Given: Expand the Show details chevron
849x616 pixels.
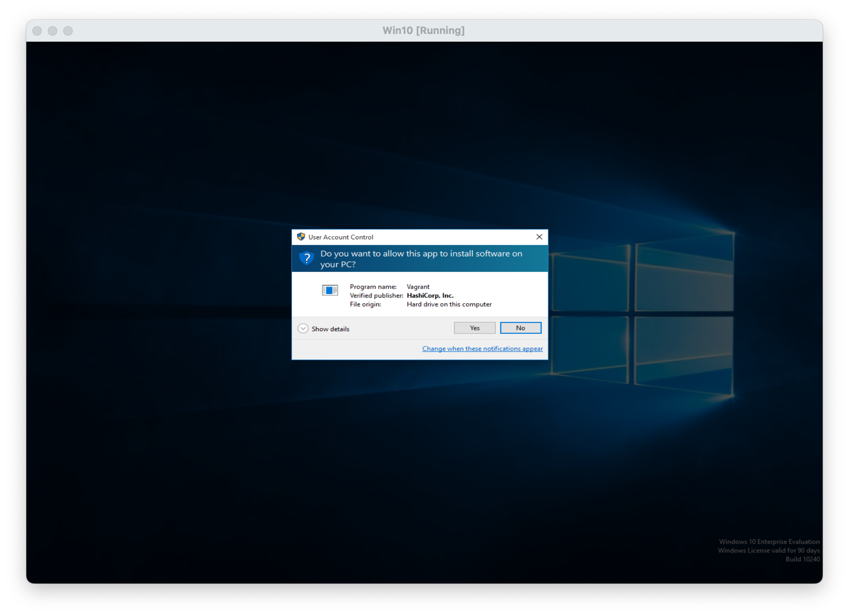Looking at the screenshot, I should [x=303, y=328].
